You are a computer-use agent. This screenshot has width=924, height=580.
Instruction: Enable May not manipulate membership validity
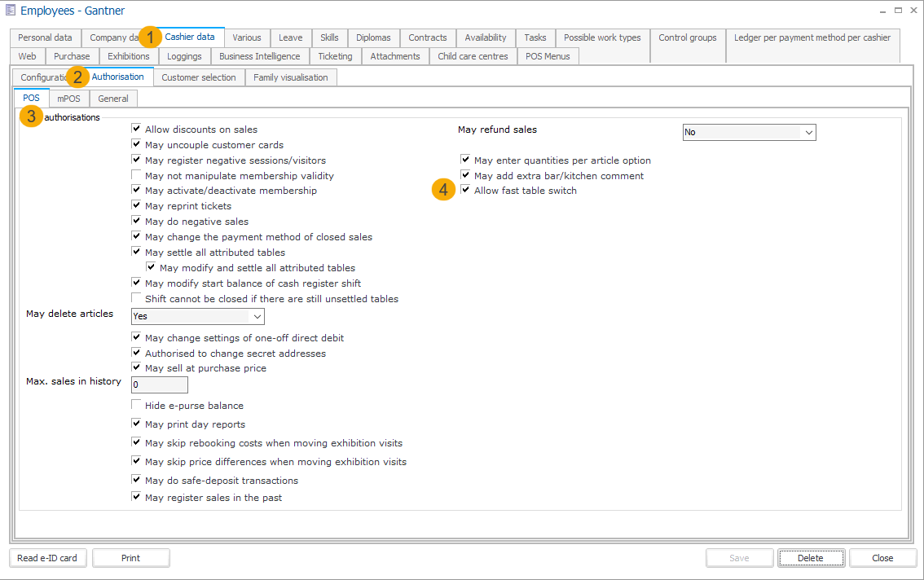137,176
